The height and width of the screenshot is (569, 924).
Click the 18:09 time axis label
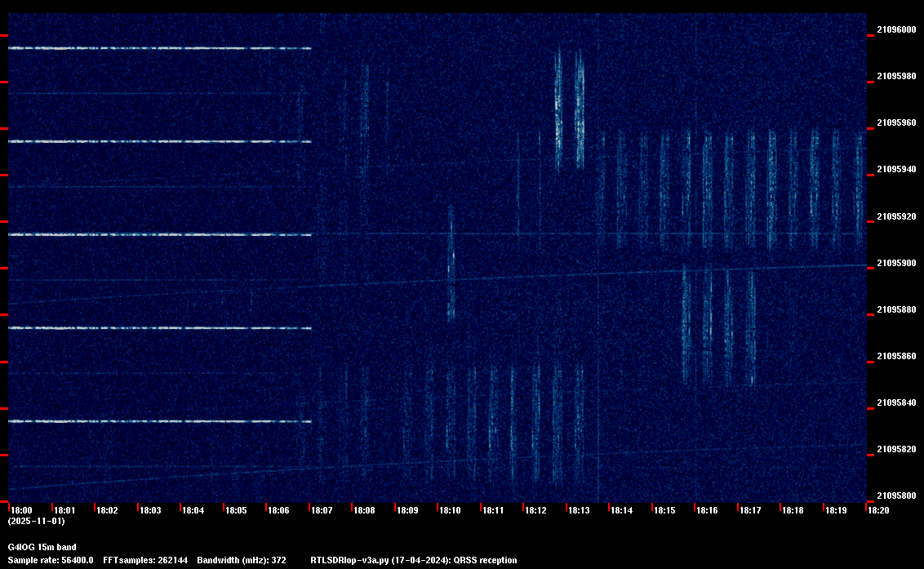pos(407,510)
